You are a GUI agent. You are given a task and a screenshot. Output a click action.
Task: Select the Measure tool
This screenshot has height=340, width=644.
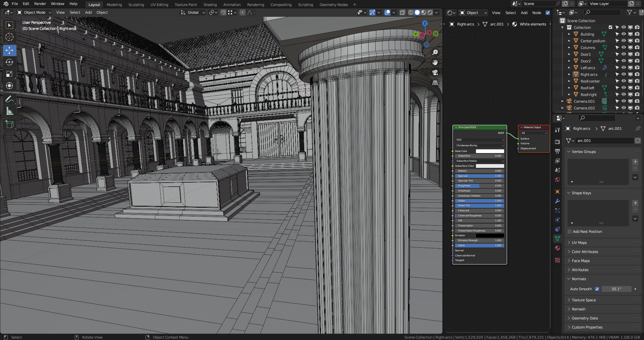9,111
